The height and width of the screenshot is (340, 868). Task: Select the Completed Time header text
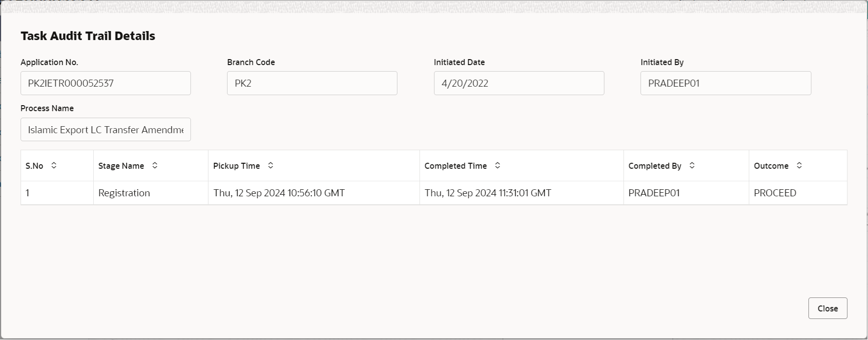point(456,166)
